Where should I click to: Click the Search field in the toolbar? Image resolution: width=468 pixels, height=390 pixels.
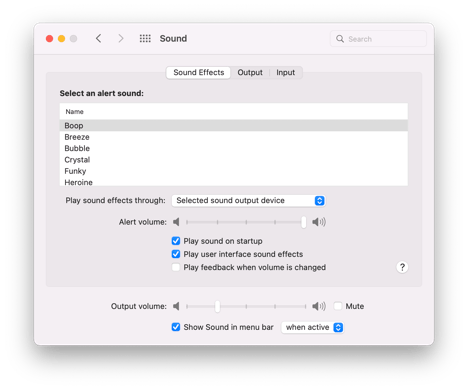point(378,39)
